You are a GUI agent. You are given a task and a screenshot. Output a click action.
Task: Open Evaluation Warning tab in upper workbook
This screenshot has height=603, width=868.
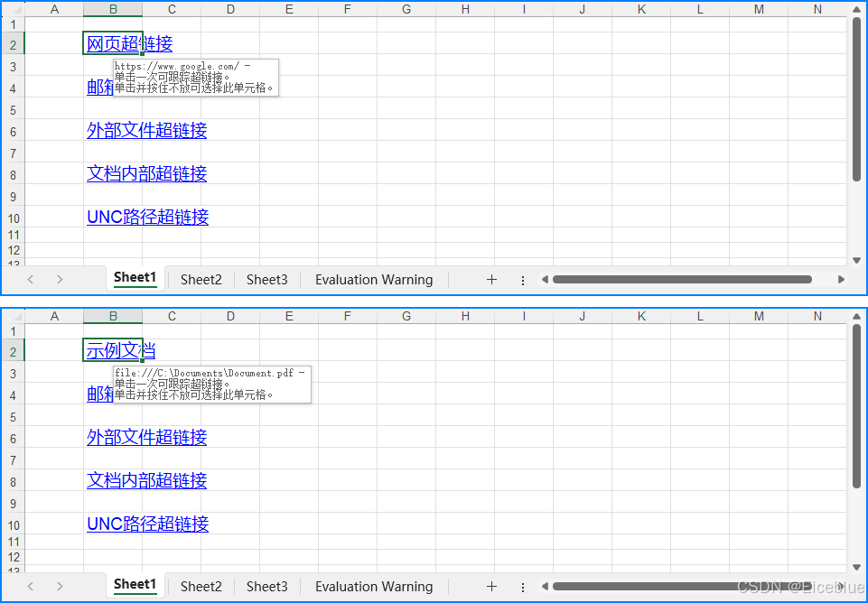(374, 279)
